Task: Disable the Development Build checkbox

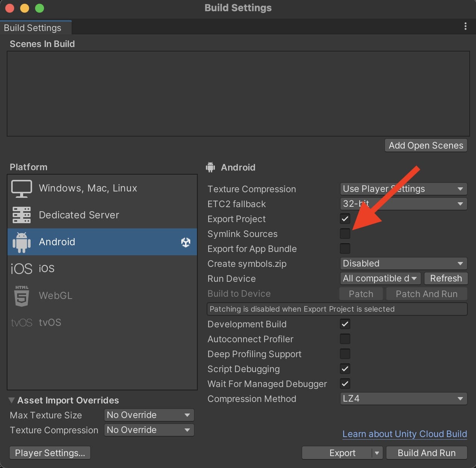Action: click(345, 324)
